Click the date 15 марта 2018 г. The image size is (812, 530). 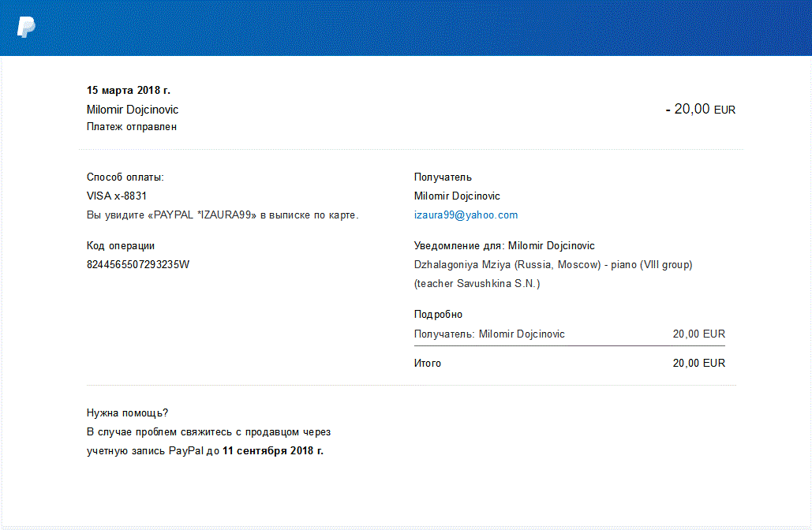[x=128, y=90]
